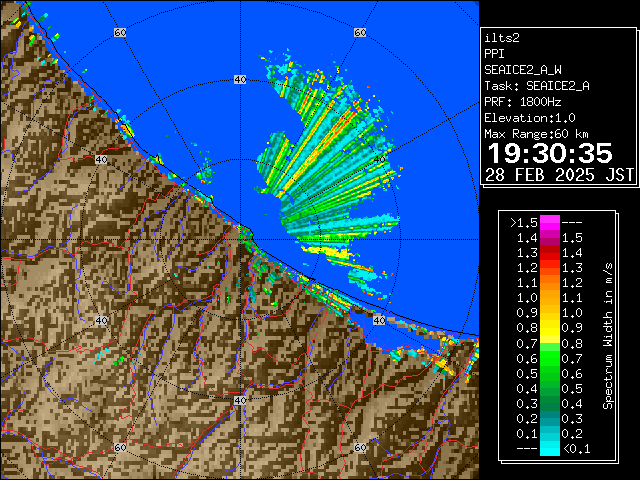
Task: Click the magenta swatch for values above 1.5
Action: [x=550, y=222]
